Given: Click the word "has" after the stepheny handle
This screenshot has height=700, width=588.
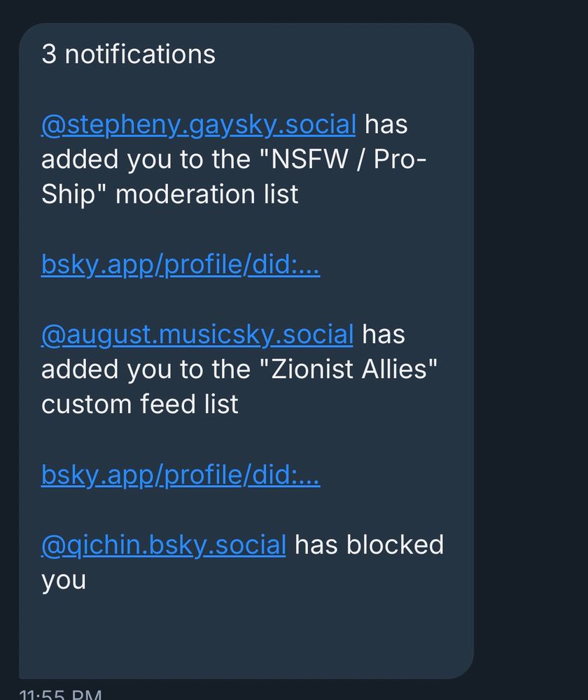Looking at the screenshot, I should (x=386, y=124).
